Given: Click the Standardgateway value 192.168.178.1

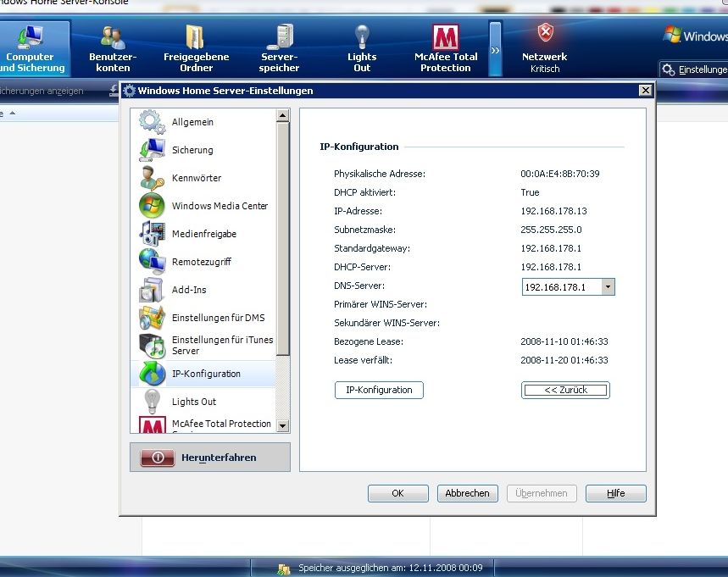Looking at the screenshot, I should tap(551, 248).
